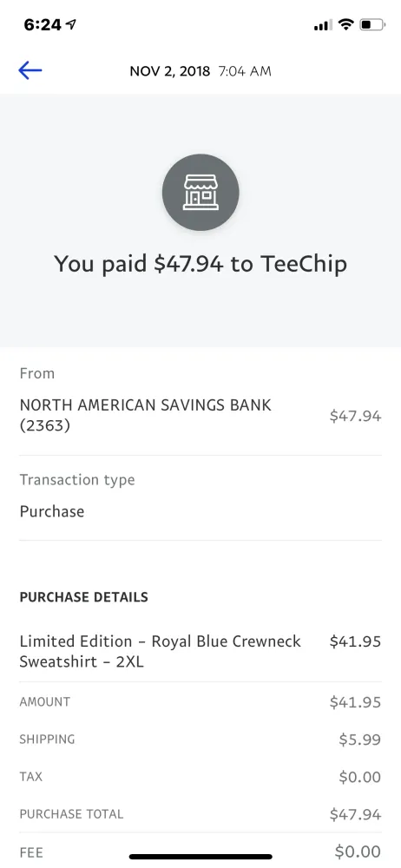
Task: Tap the "You paid $47.94 to TeeChip" heading
Action: pyautogui.click(x=200, y=264)
